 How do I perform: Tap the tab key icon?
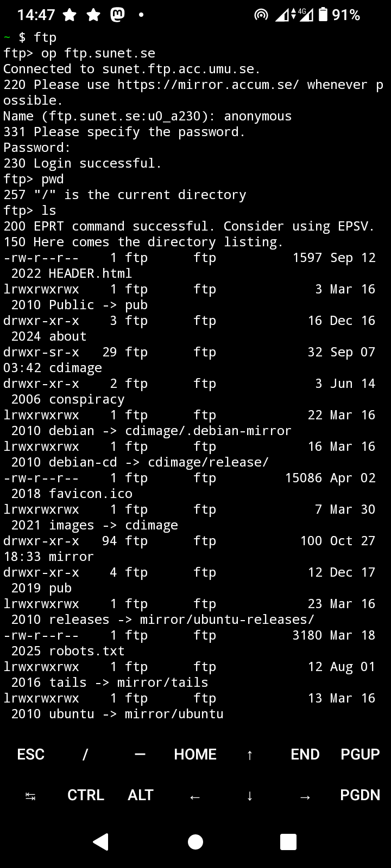pos(30,796)
